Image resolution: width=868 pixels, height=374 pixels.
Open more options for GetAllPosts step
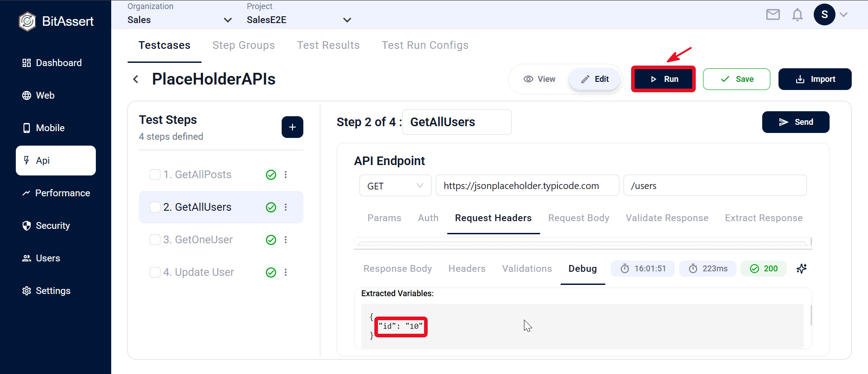(286, 175)
